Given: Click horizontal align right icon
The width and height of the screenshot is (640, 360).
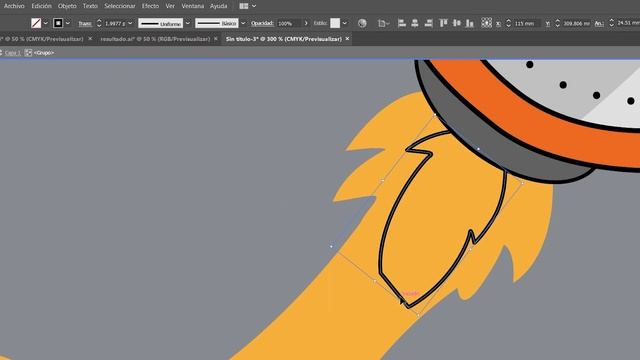Looking at the screenshot, I should tap(428, 23).
